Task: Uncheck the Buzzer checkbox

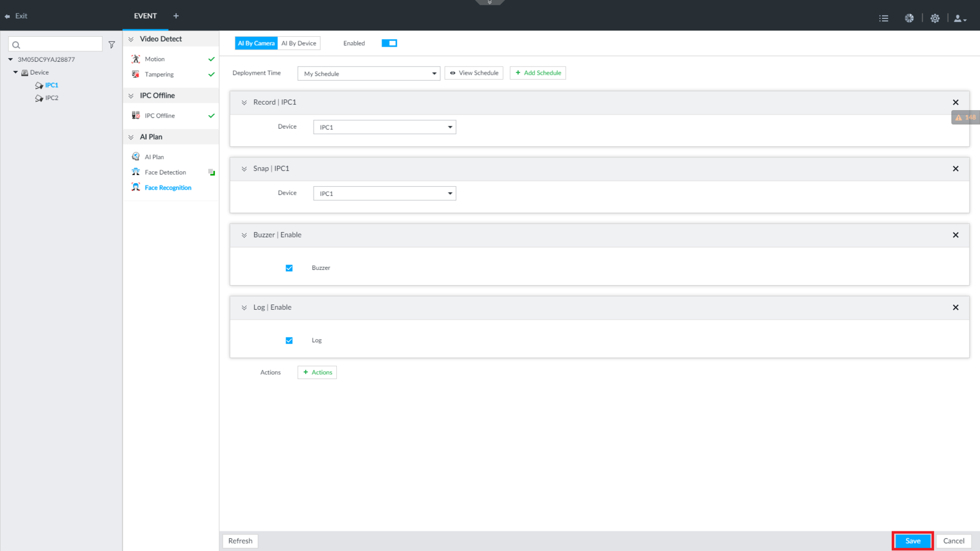Action: pos(289,268)
